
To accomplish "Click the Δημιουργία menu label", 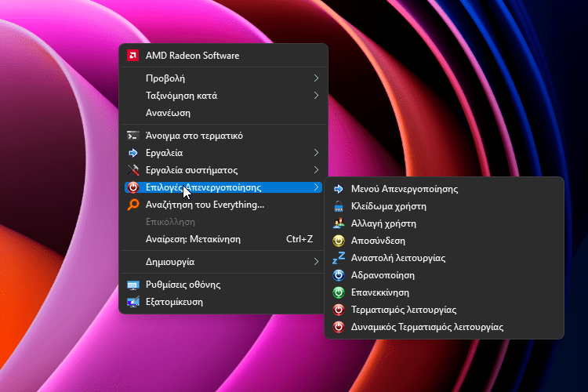I will 170,262.
